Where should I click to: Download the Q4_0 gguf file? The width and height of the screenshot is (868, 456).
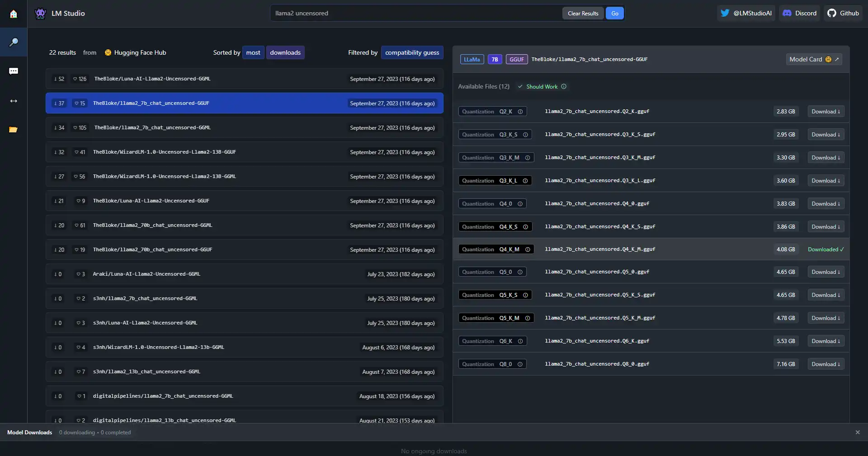pyautogui.click(x=826, y=204)
